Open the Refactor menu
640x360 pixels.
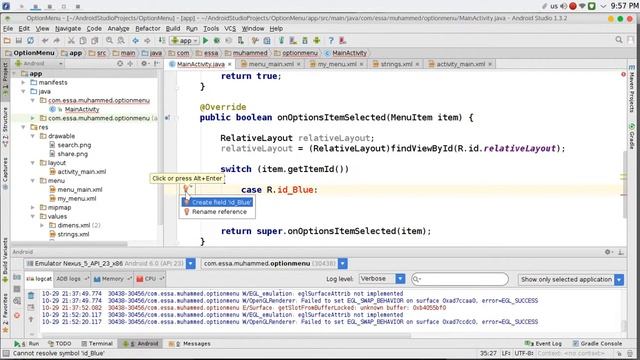148,29
